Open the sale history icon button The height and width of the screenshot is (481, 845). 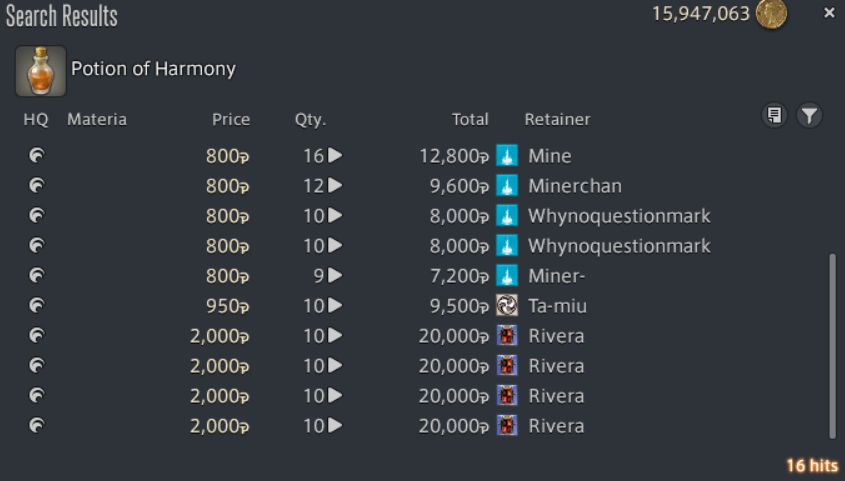point(774,115)
